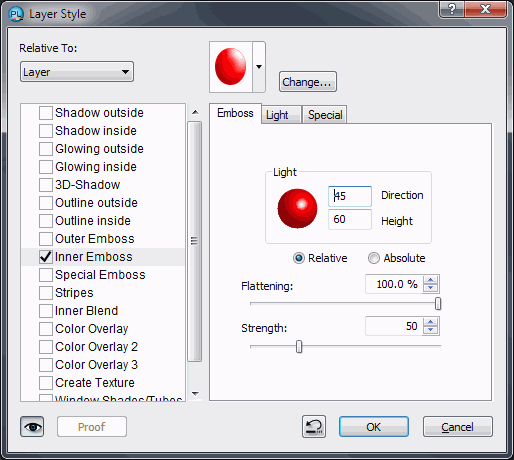
Task: Click the Change... button
Action: click(308, 82)
